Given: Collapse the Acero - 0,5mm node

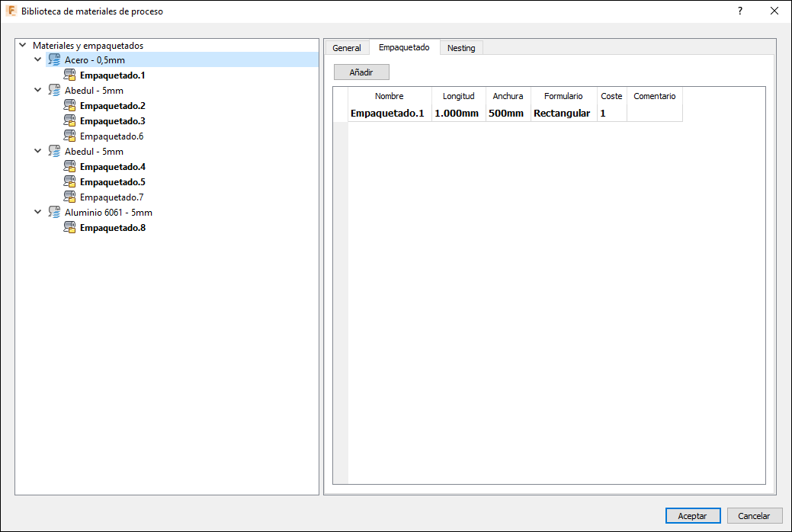Looking at the screenshot, I should click(38, 59).
